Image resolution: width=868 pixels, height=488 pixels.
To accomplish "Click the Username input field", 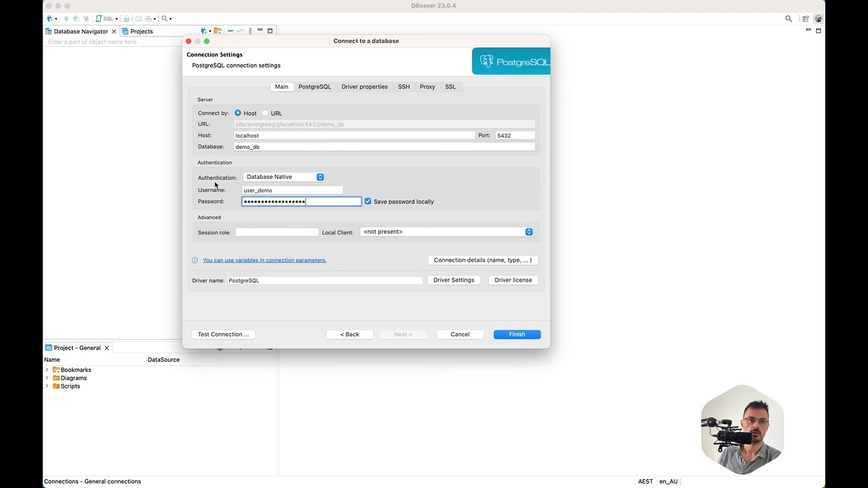I will tap(292, 190).
